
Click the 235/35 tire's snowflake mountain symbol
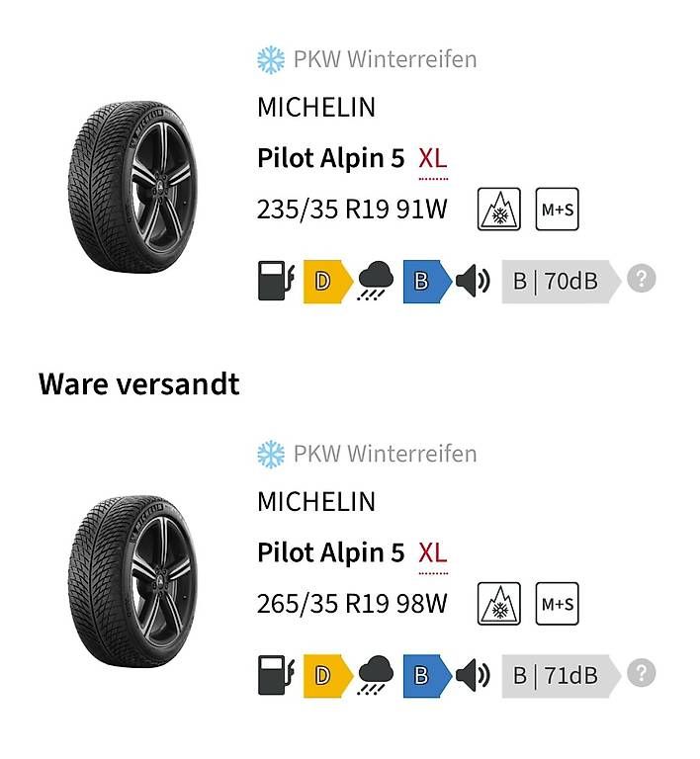click(x=498, y=210)
